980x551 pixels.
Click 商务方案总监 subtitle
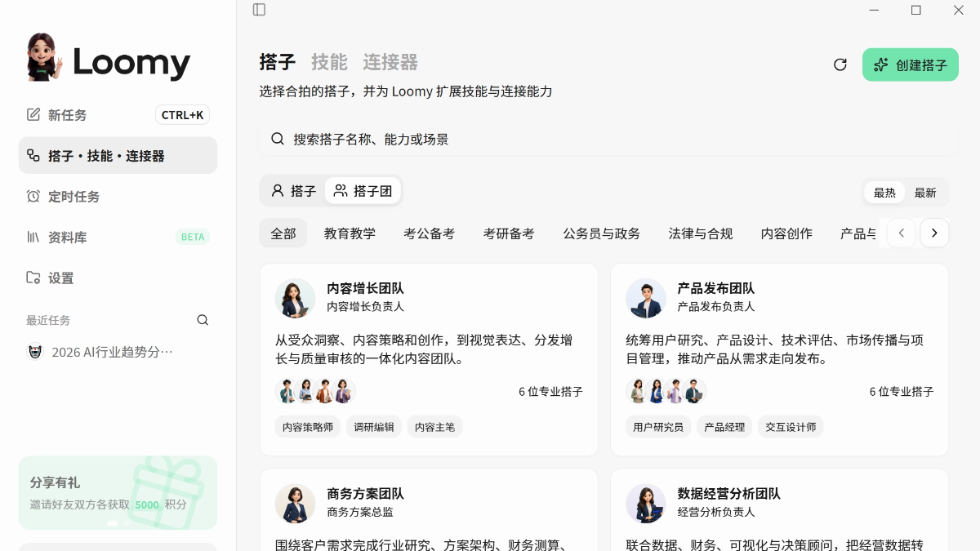click(x=360, y=512)
